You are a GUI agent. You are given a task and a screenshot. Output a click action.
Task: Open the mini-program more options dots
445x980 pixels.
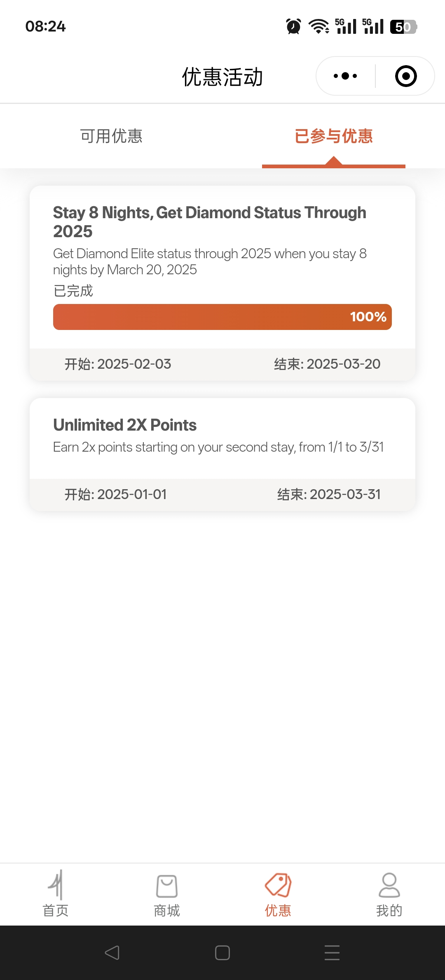pos(345,76)
